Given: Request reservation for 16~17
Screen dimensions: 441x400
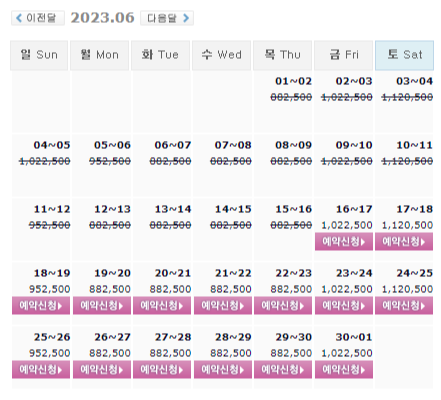Looking at the screenshot, I should (344, 242).
